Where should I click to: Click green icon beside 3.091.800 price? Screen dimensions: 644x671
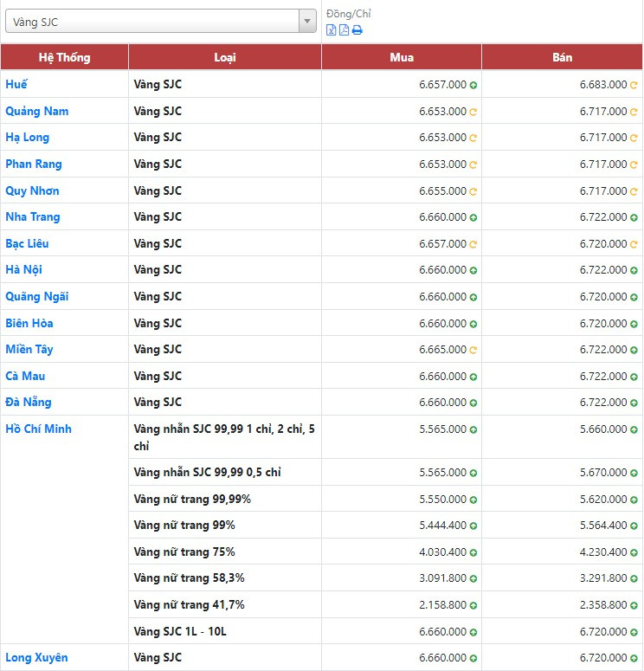[x=473, y=579]
